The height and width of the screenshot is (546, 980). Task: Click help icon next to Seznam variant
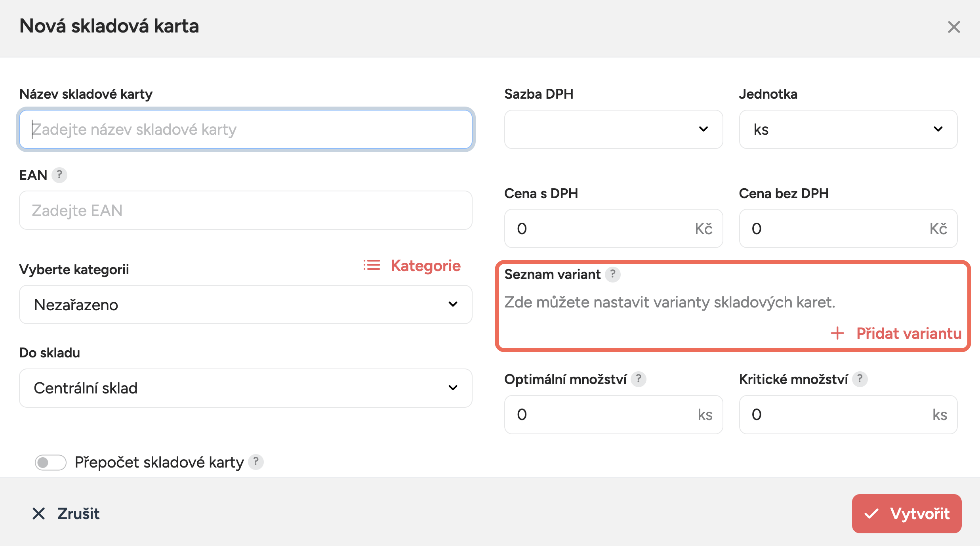click(612, 274)
